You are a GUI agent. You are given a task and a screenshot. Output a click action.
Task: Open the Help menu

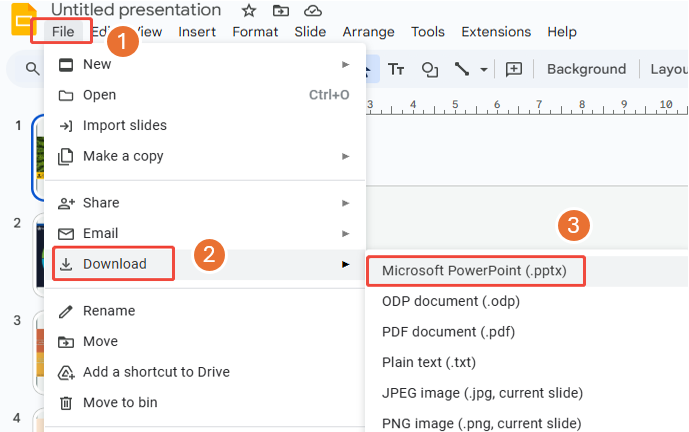coord(562,32)
